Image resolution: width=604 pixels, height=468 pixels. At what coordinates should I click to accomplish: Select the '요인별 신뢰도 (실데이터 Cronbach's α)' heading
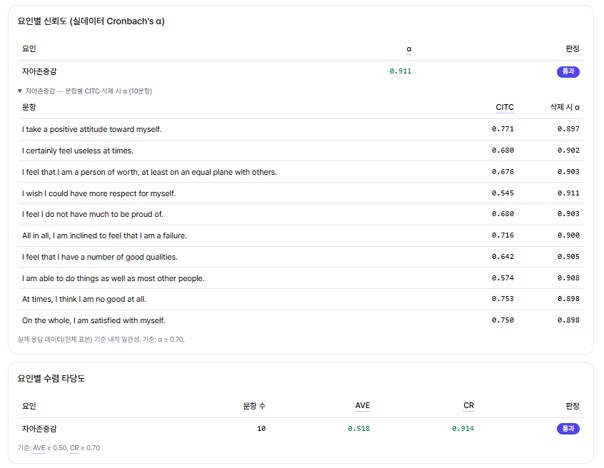(91, 21)
